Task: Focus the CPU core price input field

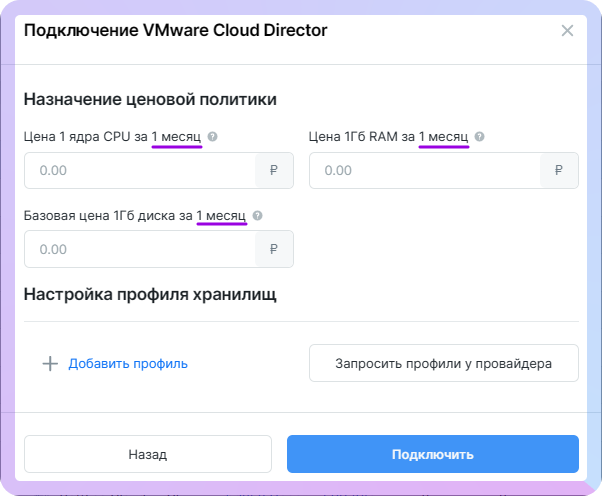Action: (x=140, y=171)
